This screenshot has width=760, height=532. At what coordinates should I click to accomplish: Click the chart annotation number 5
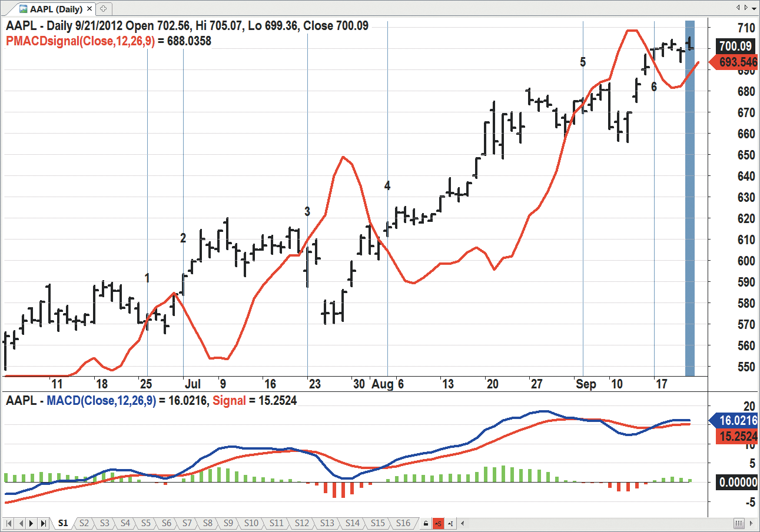(x=583, y=62)
